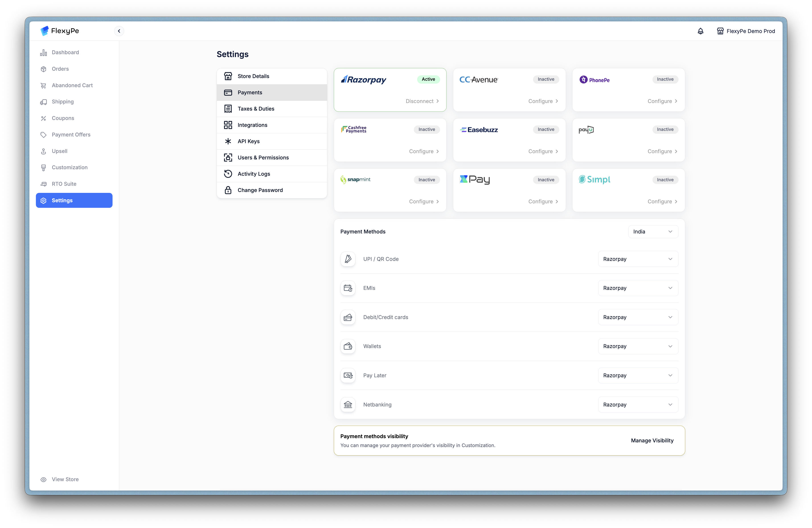Disconnect the Razorpay gateway
The image size is (812, 528).
point(422,101)
